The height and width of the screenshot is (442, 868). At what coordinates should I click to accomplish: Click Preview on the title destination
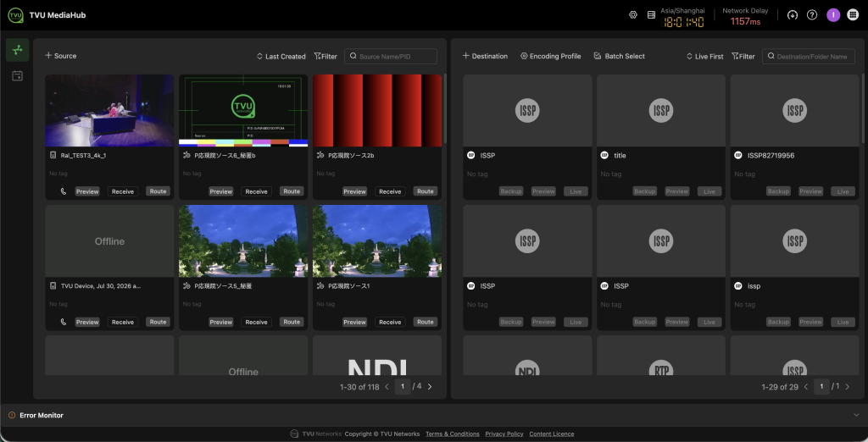click(677, 191)
